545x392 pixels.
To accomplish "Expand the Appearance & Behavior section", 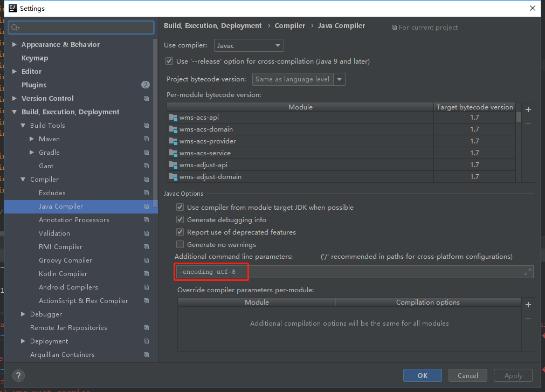I will (14, 44).
